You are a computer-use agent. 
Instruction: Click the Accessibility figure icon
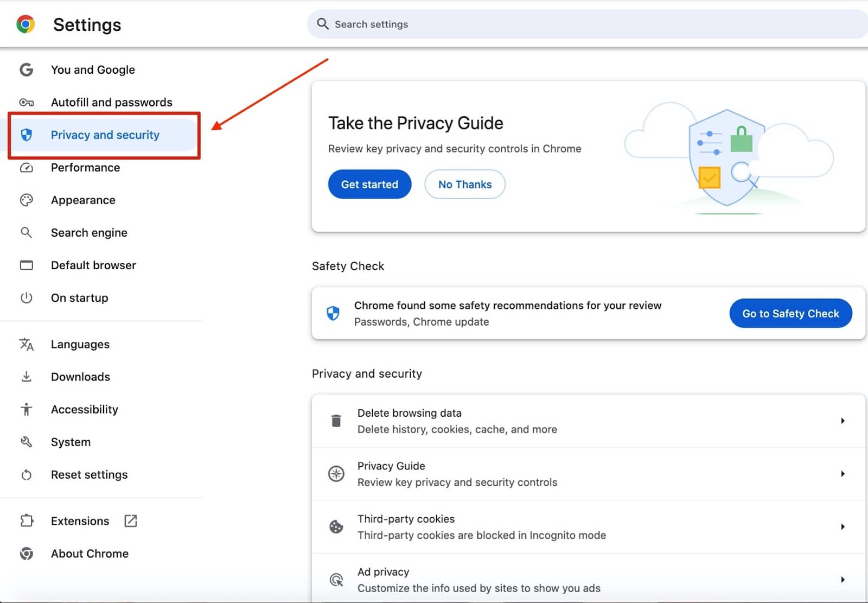(x=26, y=410)
